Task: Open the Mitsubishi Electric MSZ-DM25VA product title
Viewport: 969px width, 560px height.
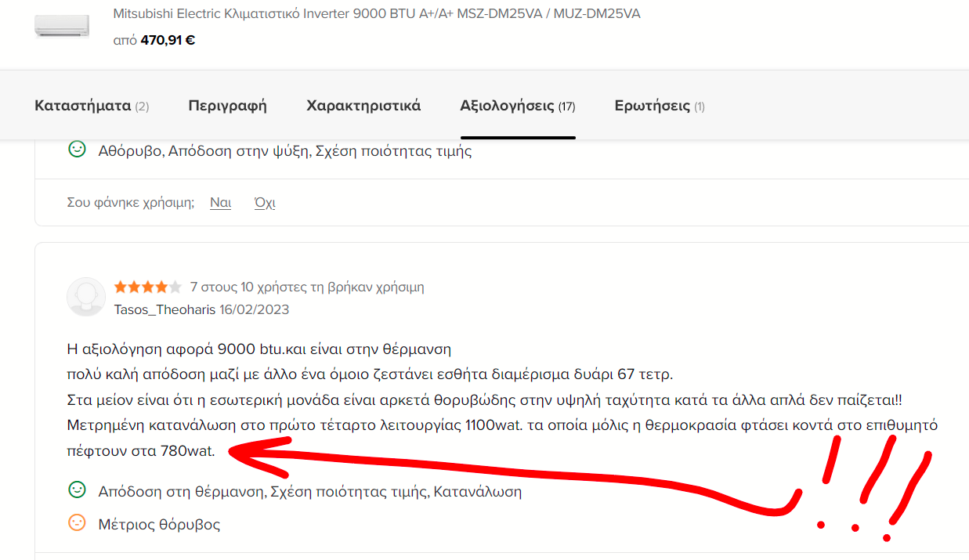Action: click(377, 13)
